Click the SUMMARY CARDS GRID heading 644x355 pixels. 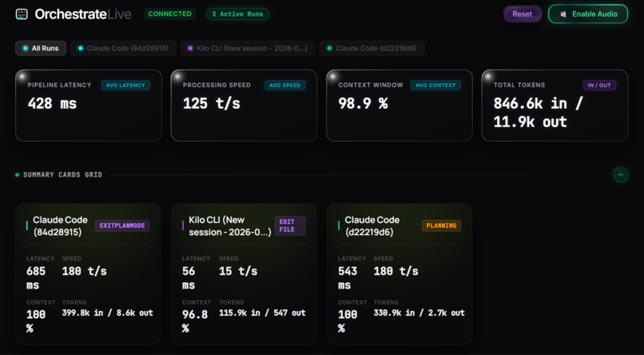point(62,174)
